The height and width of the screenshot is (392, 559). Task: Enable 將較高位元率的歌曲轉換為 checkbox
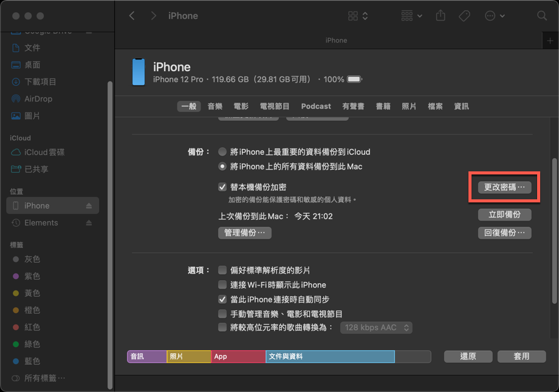(x=222, y=328)
